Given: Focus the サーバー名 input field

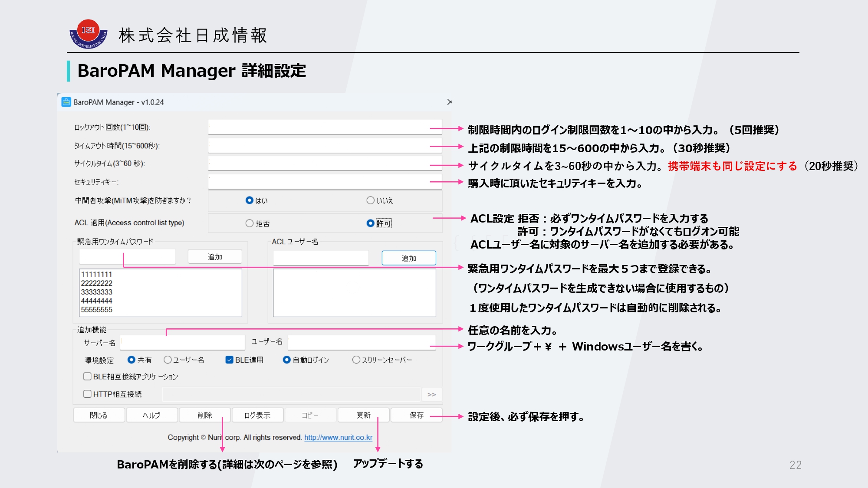Looking at the screenshot, I should point(182,343).
